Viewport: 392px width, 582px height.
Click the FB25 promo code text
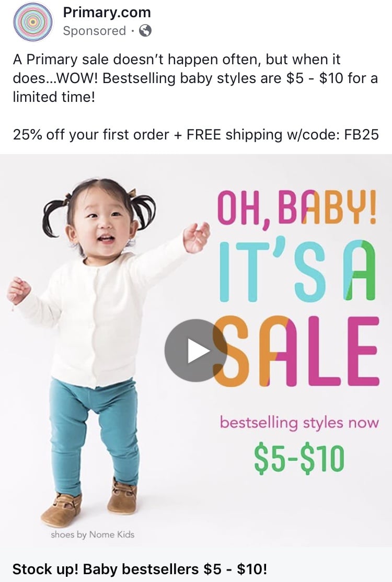361,134
